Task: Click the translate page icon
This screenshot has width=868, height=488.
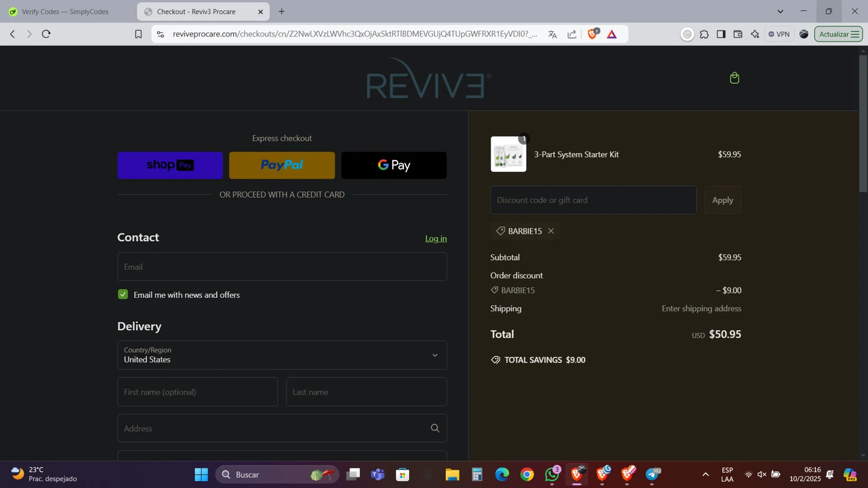Action: 553,34
